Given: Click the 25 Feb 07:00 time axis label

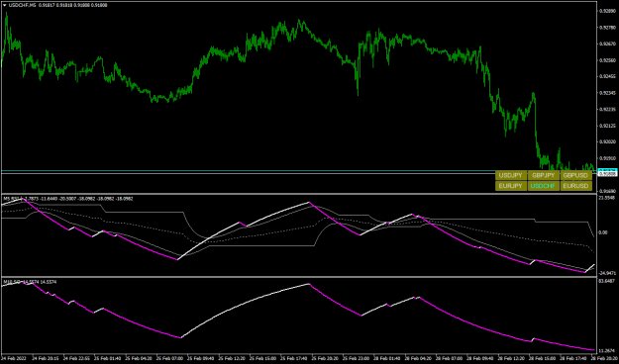Looking at the screenshot, I should pyautogui.click(x=168, y=358).
